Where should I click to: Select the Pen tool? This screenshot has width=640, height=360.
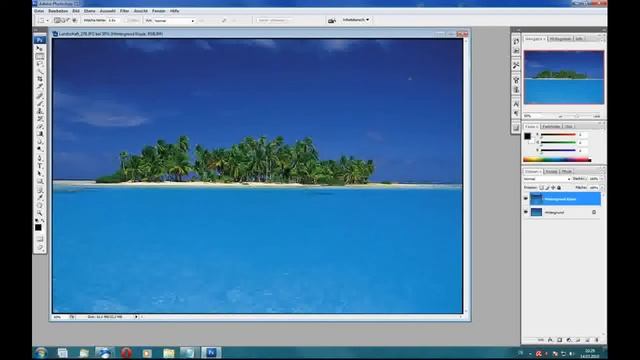(x=40, y=158)
